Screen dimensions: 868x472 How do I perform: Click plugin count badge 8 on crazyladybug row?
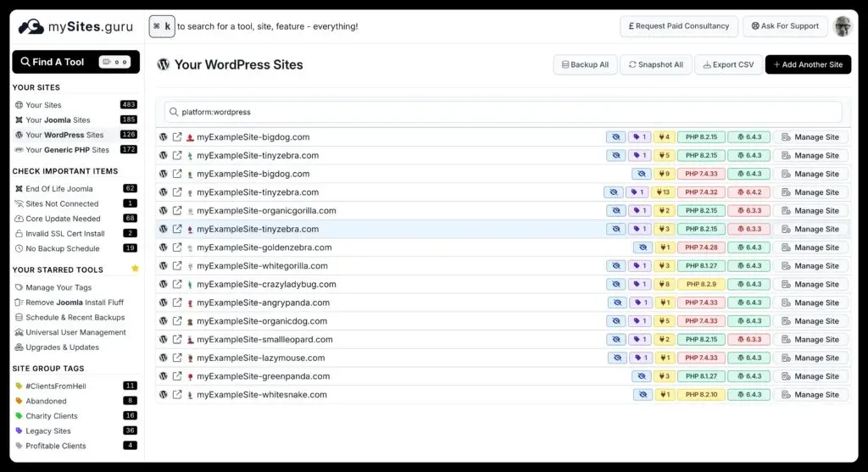pyautogui.click(x=663, y=285)
